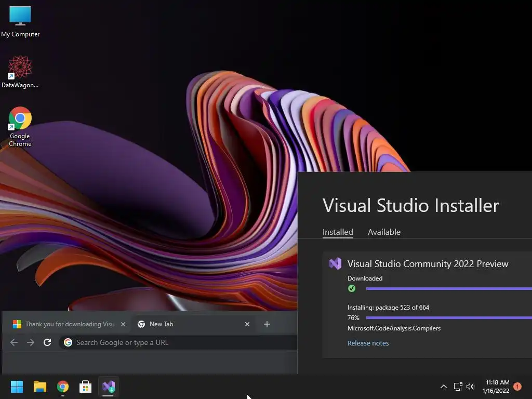Open My Computer desktop icon
This screenshot has width=532, height=399.
pyautogui.click(x=20, y=21)
